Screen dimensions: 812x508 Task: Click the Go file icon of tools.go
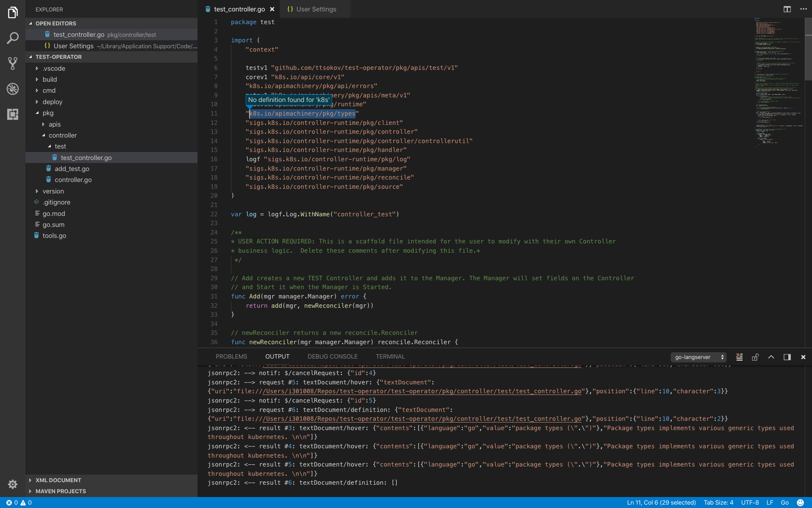coord(36,235)
